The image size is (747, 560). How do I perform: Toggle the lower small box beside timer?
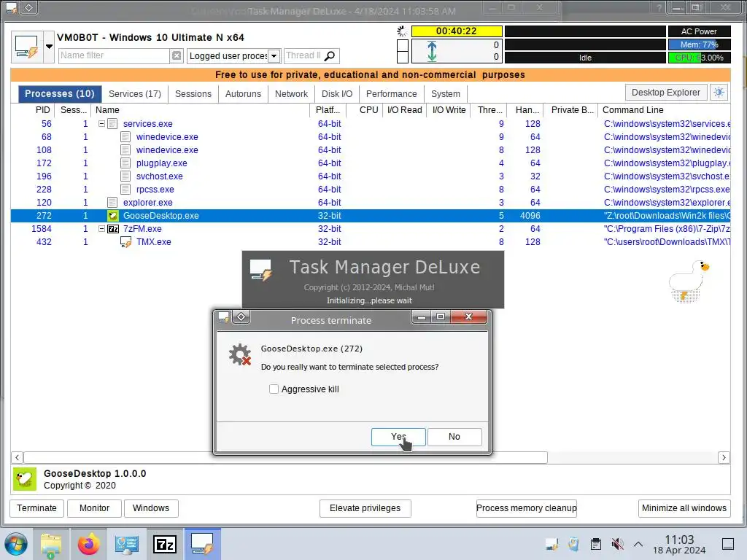click(x=403, y=57)
